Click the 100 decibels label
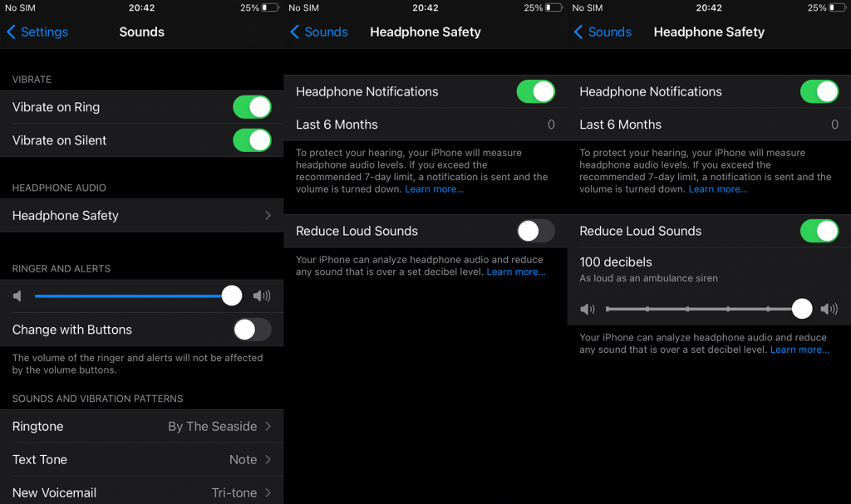 coord(616,262)
